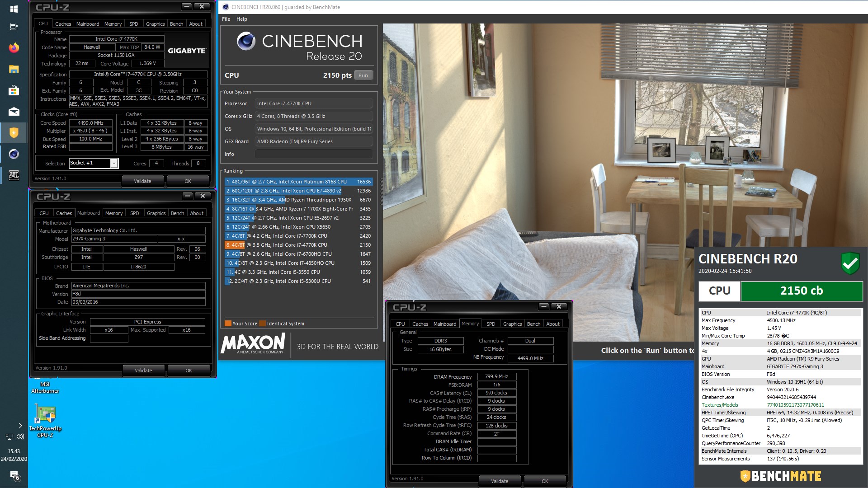Open SPD tab in Mainboard CPU-Z window
Viewport: 868px width, 488px height.
134,213
